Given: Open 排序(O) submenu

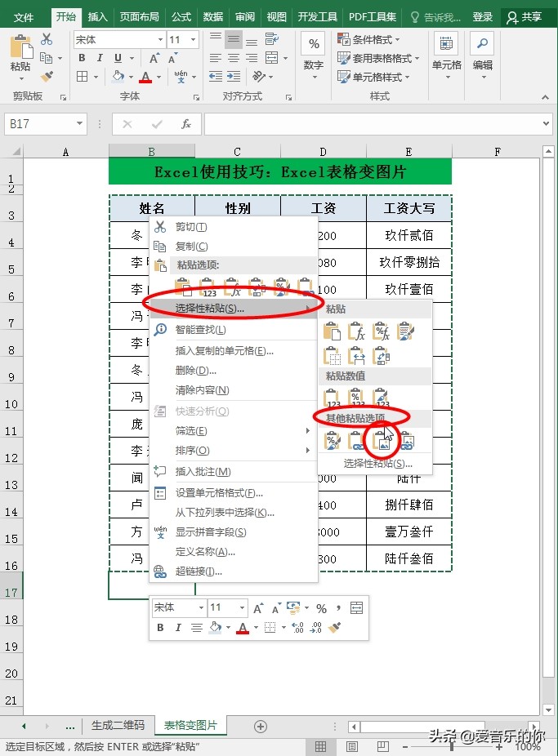Looking at the screenshot, I should [x=234, y=451].
